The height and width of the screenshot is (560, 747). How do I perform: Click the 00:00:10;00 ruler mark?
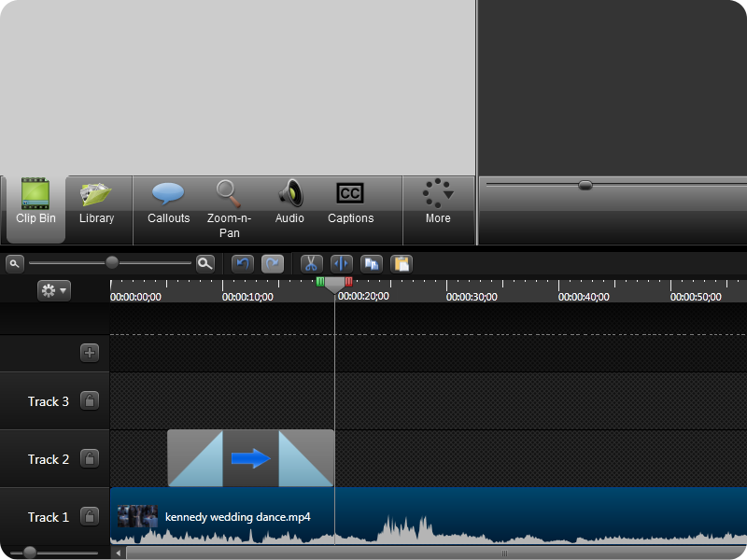[x=247, y=297]
